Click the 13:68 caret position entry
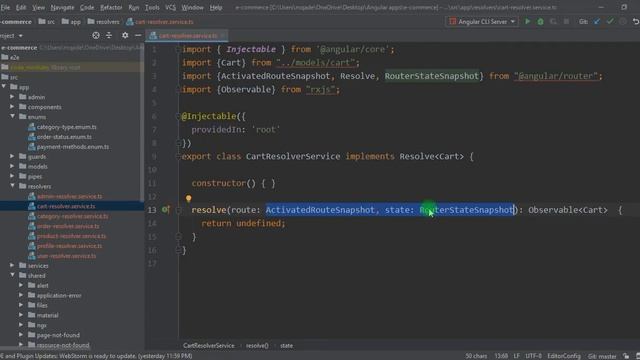640x360 pixels. point(501,356)
